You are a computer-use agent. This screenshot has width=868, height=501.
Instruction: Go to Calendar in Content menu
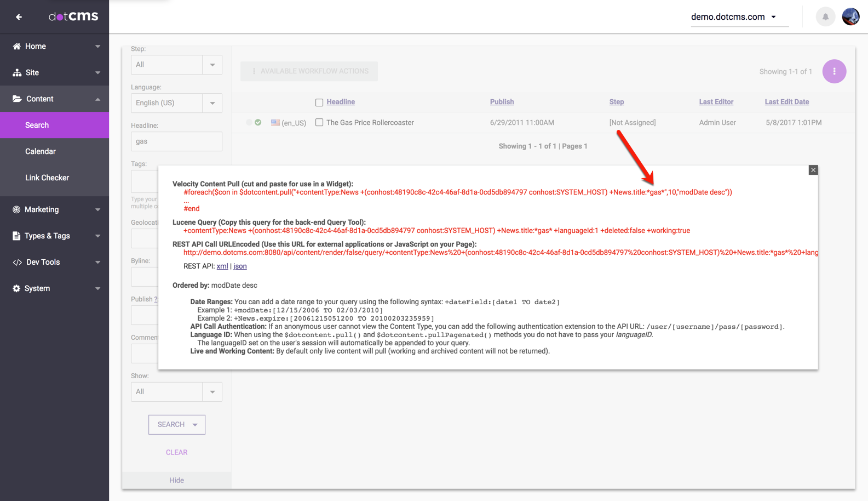click(41, 151)
